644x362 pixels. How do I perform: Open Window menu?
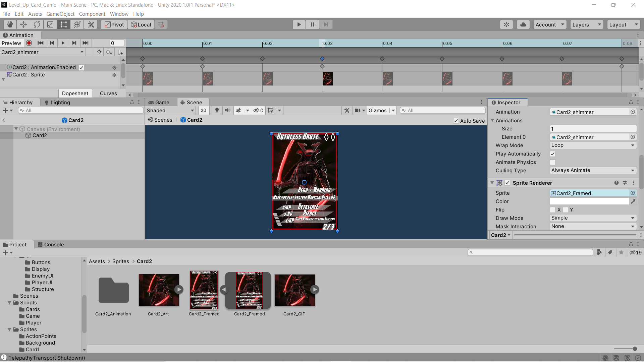[119, 14]
